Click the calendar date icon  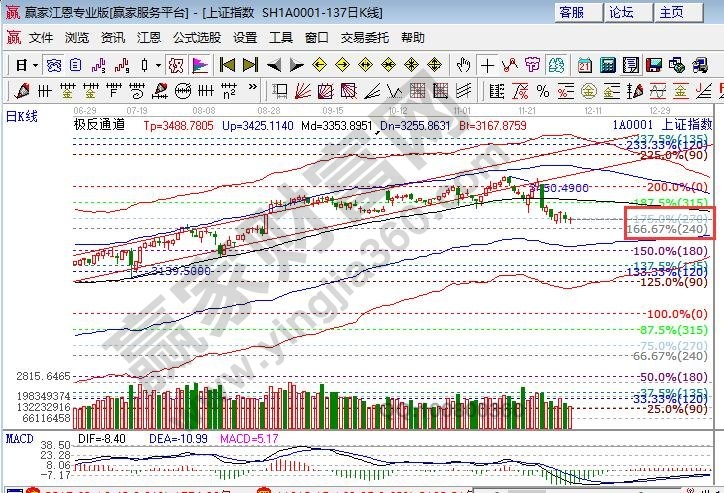pos(584,65)
